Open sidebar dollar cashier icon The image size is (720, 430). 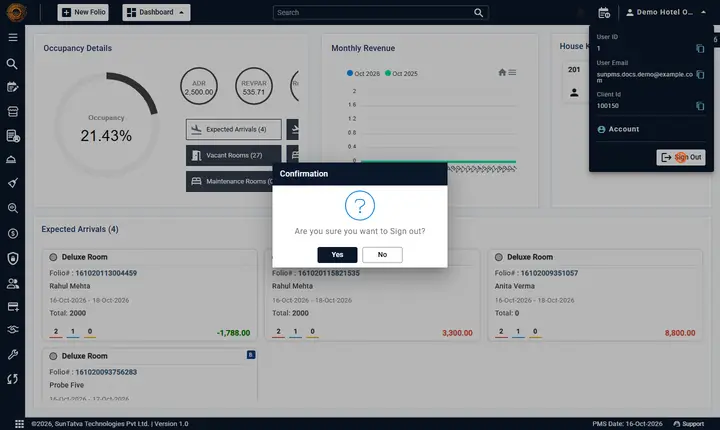click(13, 234)
